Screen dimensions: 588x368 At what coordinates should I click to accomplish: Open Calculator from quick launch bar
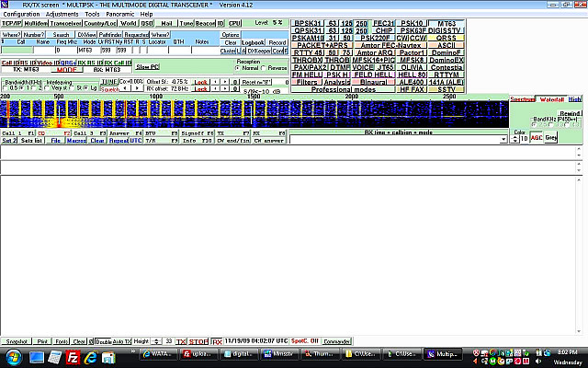click(55, 358)
